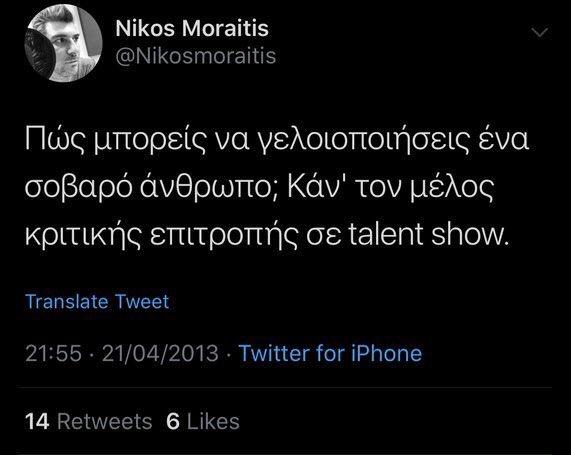Open the tweet options chevron menu
Viewport: 571px width, 455px height.
tap(539, 32)
